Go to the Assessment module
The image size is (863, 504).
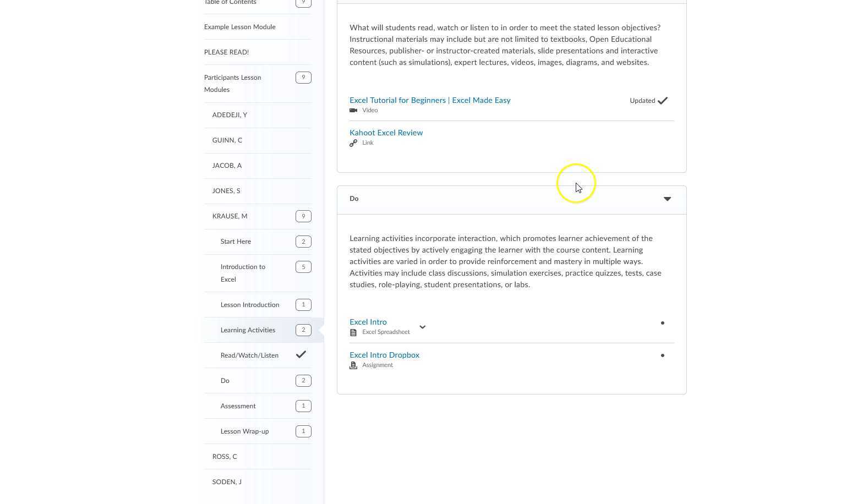[x=238, y=406]
